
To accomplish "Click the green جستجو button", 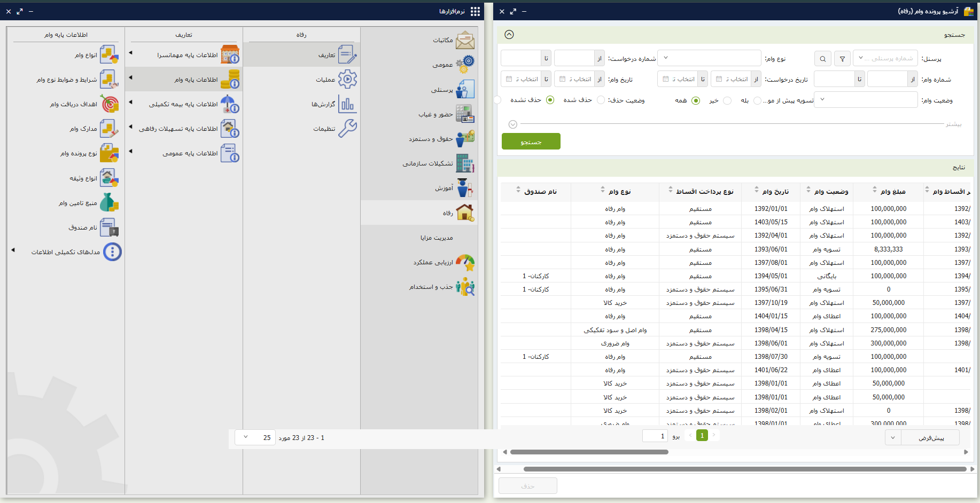I will (531, 142).
